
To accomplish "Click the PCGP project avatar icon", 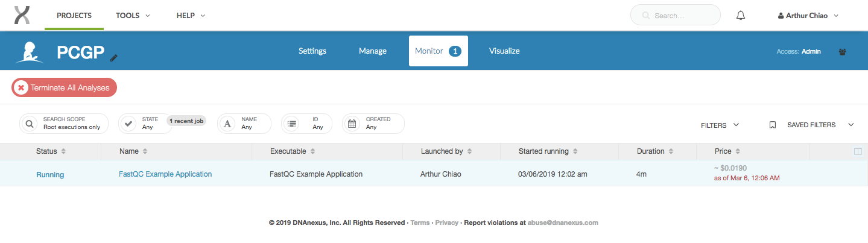I will [30, 52].
